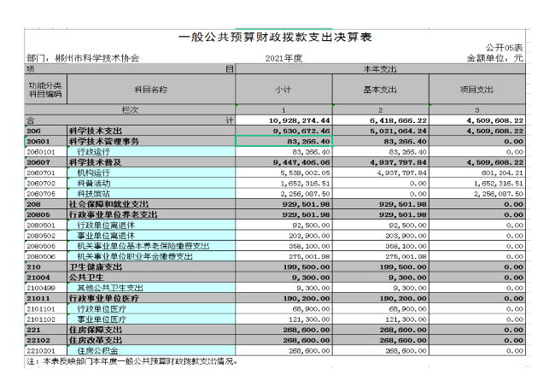Select code 21004
The height and width of the screenshot is (392, 555).
point(45,278)
